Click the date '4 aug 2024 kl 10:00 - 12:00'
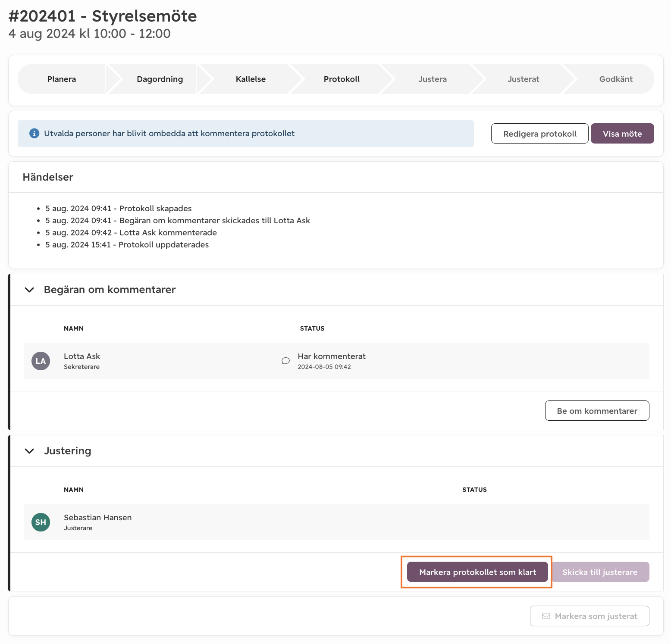The height and width of the screenshot is (644, 671). pyautogui.click(x=90, y=34)
